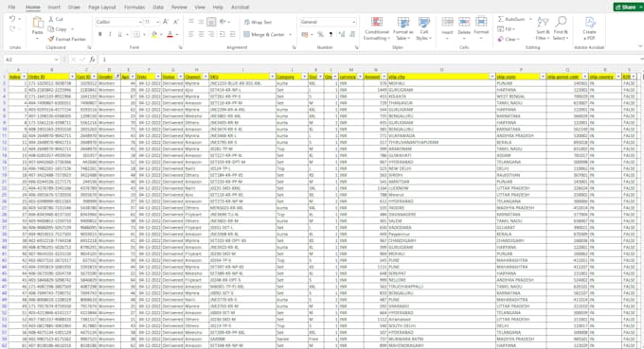Open the font name dropdown
Screen dimensions: 644x349
click(140, 22)
